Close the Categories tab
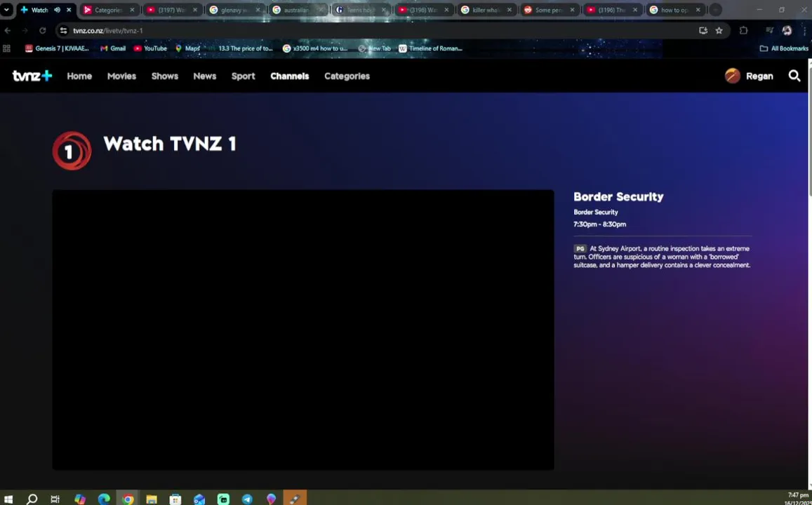 132,10
